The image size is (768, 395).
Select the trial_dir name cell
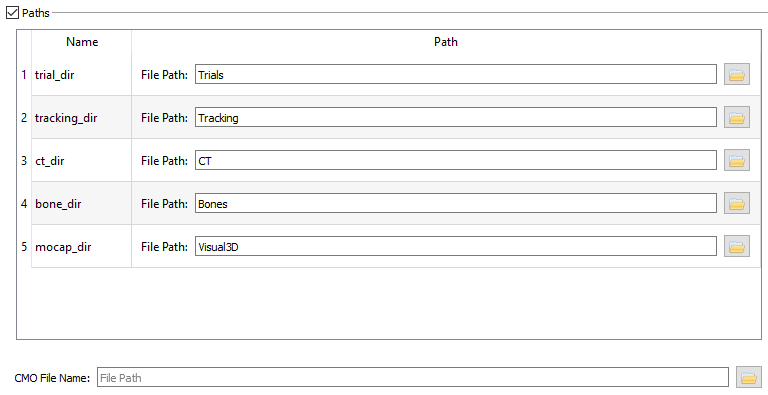click(81, 74)
